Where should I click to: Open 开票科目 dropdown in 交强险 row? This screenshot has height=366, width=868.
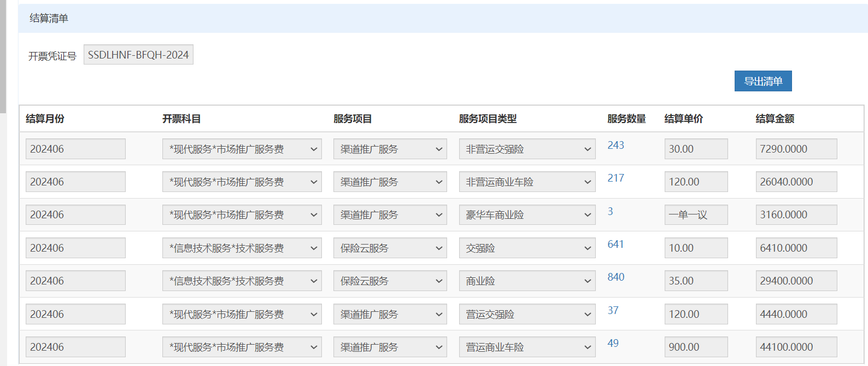tap(242, 248)
